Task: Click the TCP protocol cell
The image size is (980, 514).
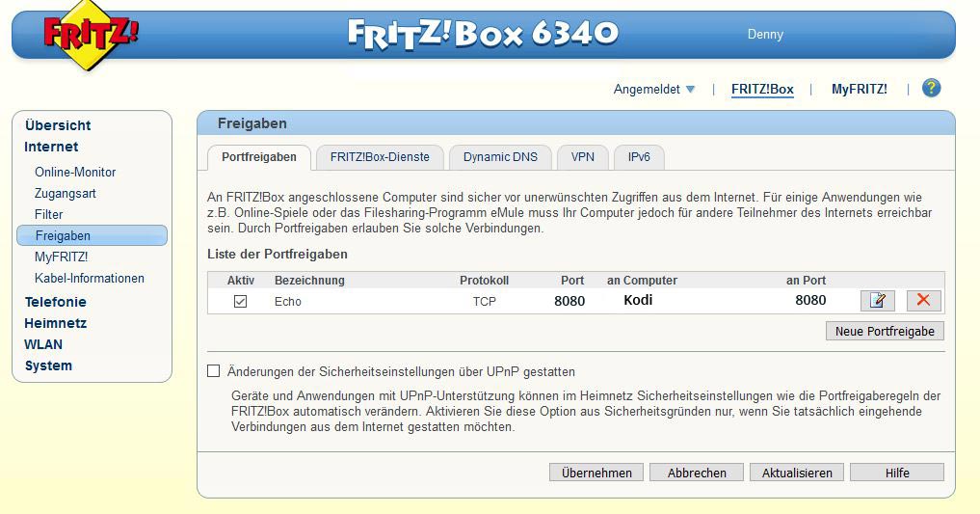Action: [485, 302]
